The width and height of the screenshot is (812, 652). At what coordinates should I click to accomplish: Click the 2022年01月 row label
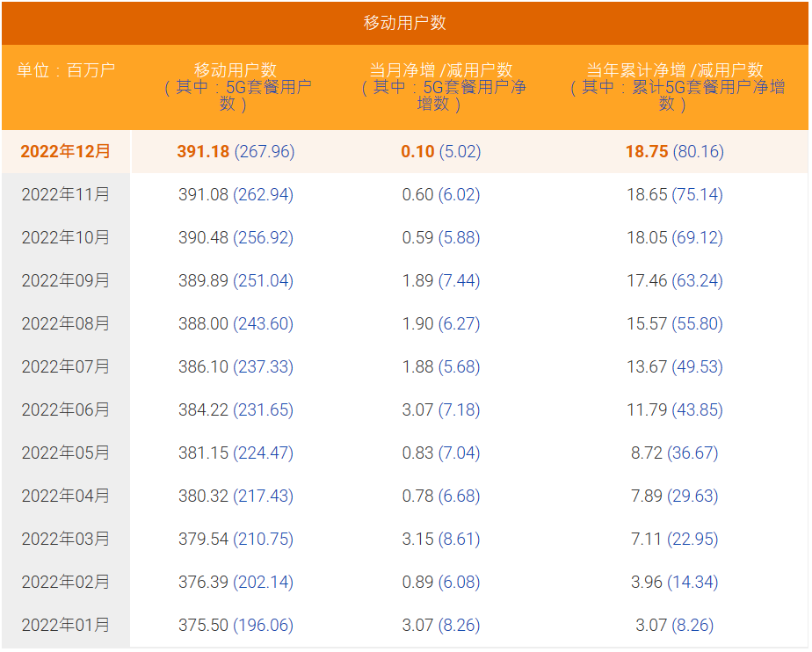pos(66,625)
